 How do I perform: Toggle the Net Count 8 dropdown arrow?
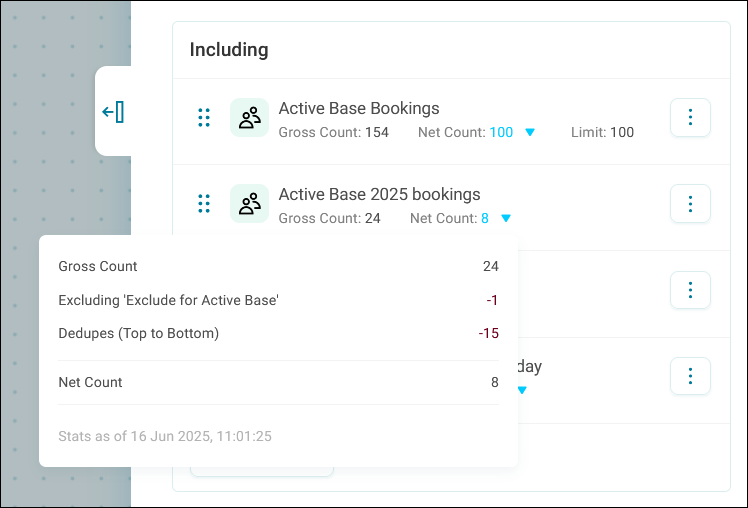pyautogui.click(x=506, y=218)
